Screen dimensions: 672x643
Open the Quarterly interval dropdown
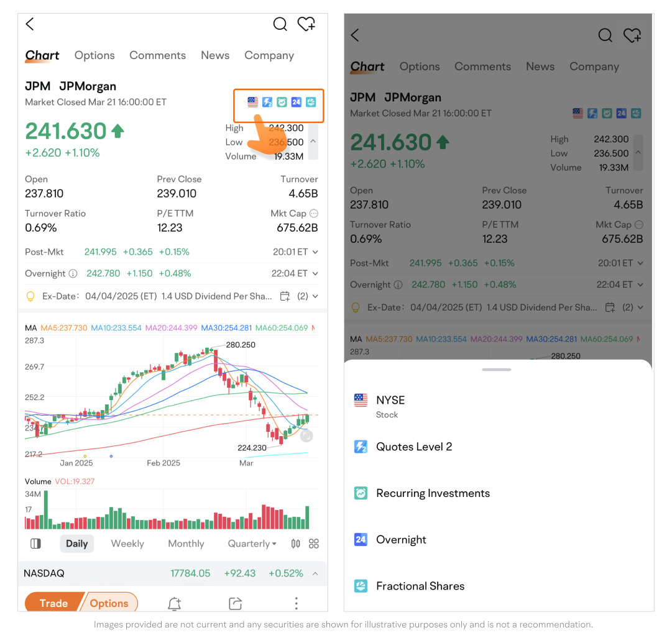click(x=252, y=544)
